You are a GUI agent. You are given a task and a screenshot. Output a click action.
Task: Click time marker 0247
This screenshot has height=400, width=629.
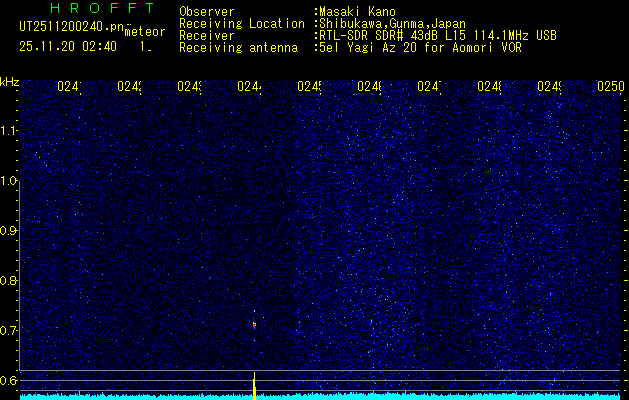429,87
